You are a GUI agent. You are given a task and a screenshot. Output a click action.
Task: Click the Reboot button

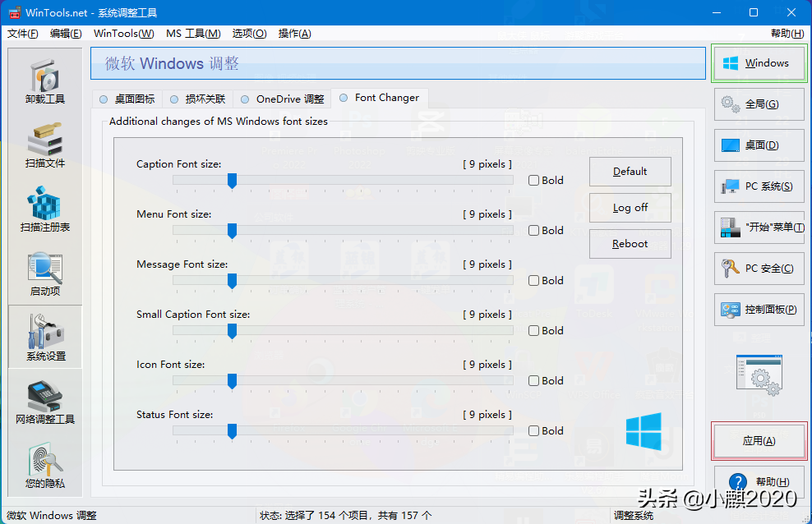pos(630,244)
